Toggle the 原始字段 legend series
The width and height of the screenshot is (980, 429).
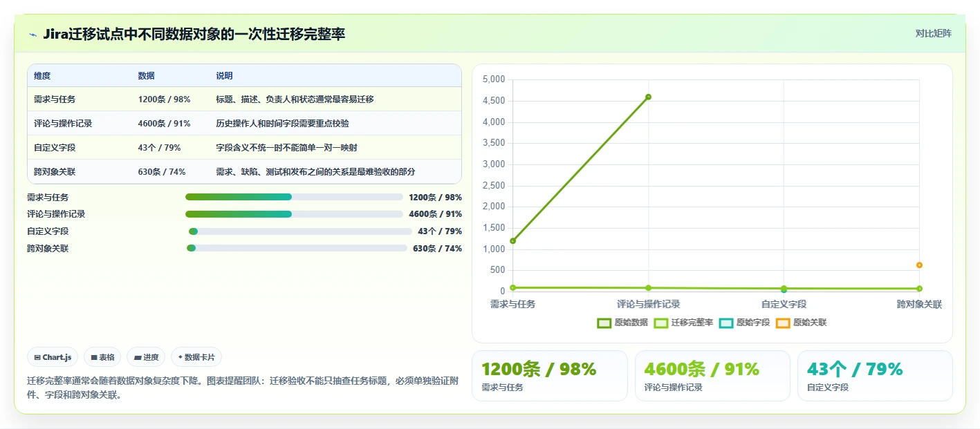click(744, 323)
